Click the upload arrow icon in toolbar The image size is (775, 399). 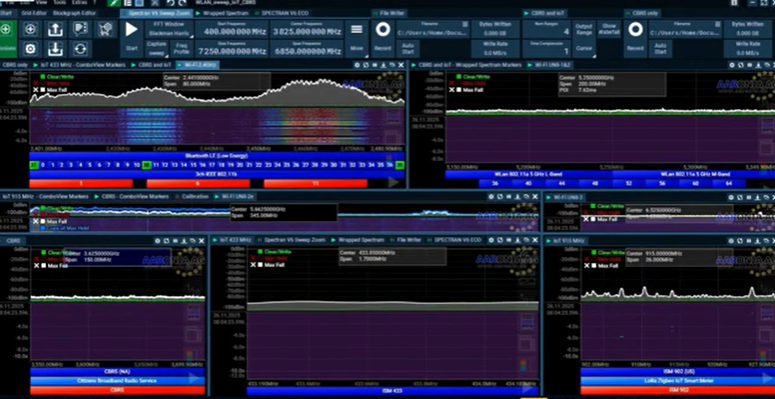click(x=55, y=29)
